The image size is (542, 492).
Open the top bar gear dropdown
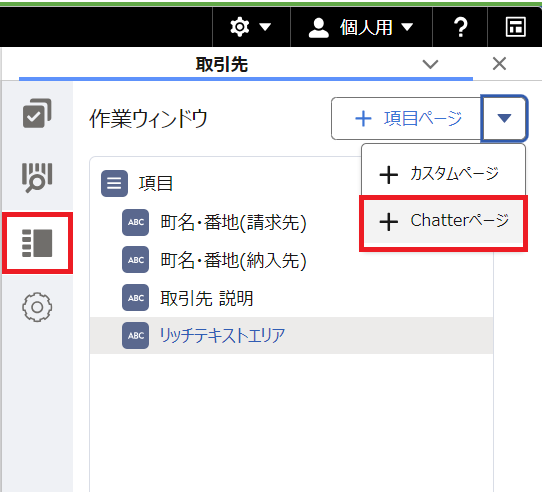[251, 27]
